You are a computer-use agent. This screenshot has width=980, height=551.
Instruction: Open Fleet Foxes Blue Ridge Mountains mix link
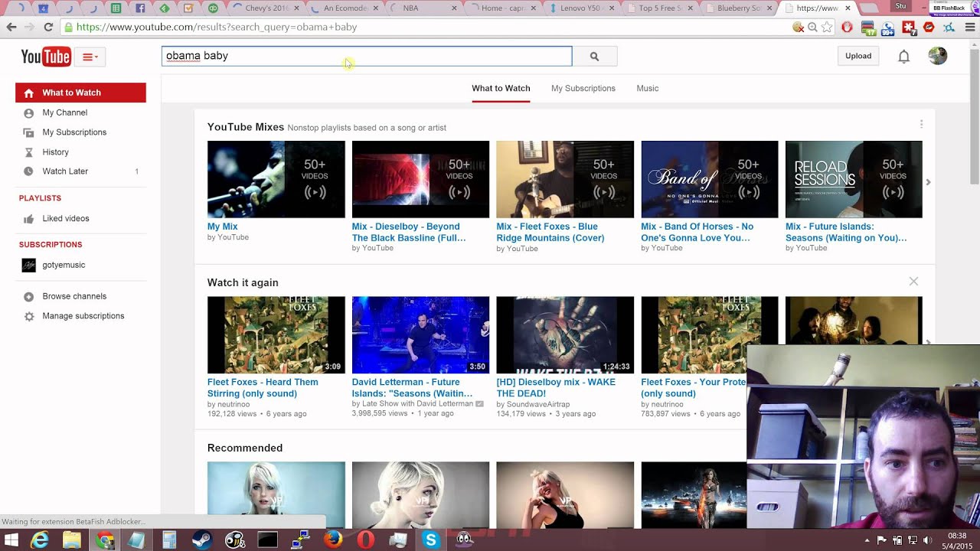coord(550,232)
